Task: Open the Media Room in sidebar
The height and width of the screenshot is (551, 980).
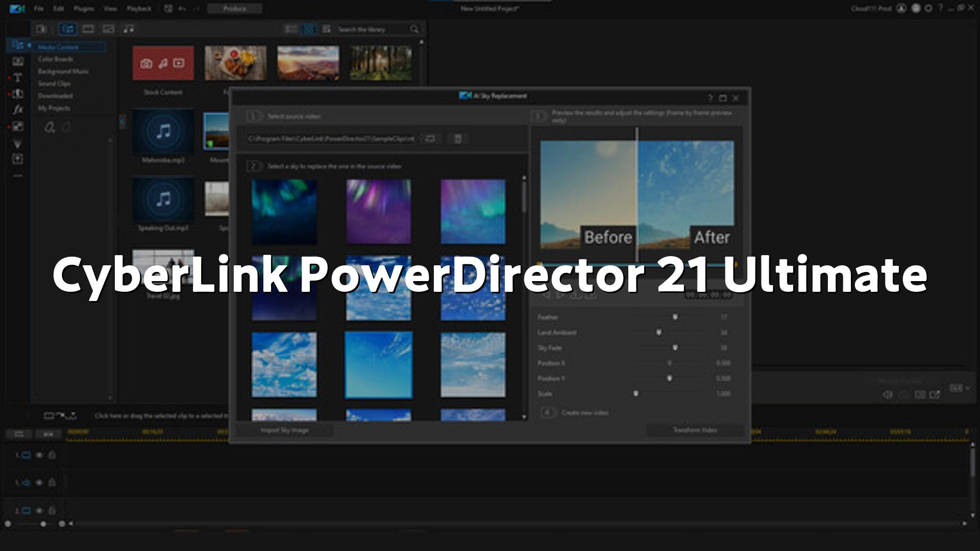Action: coord(18,45)
